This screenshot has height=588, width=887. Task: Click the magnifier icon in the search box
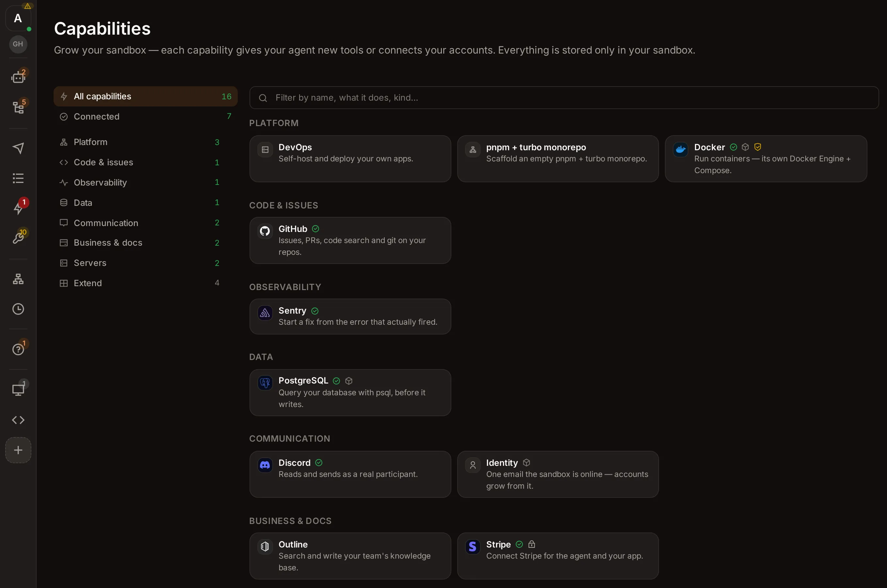263,98
